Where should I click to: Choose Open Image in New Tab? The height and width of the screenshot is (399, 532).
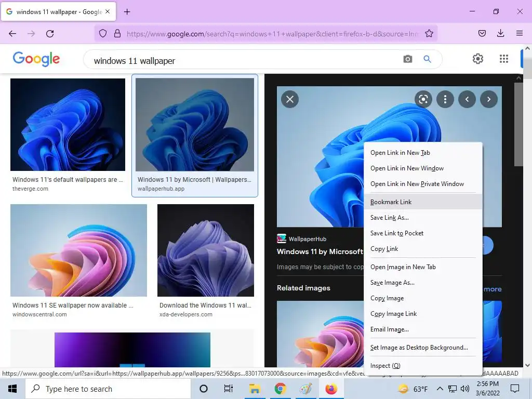coord(423,267)
